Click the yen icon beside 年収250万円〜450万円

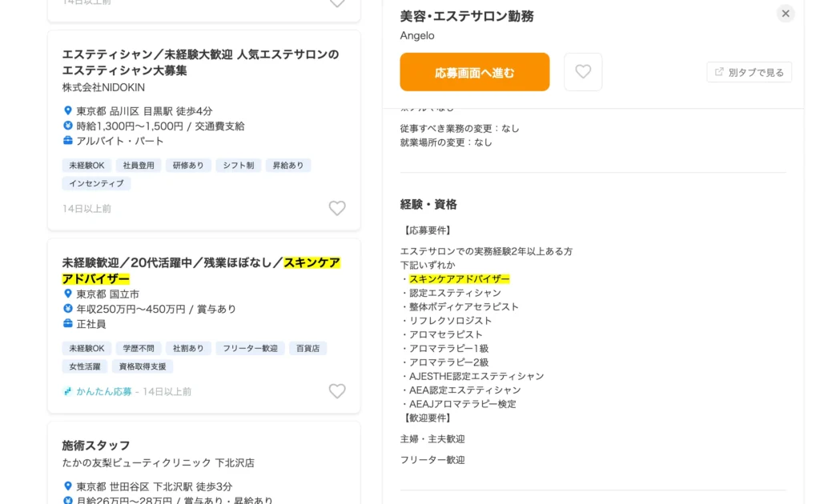pos(68,309)
